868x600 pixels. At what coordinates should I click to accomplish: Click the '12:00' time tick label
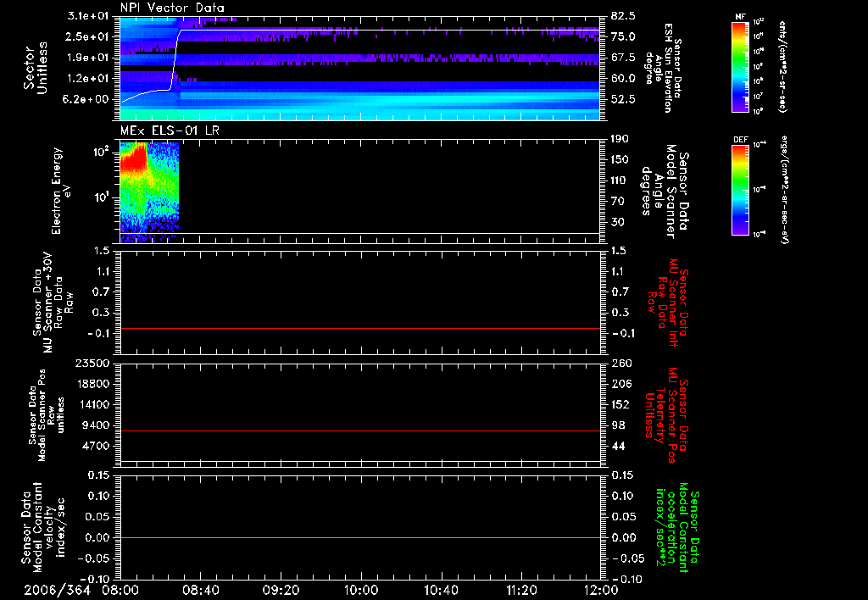pos(601,590)
